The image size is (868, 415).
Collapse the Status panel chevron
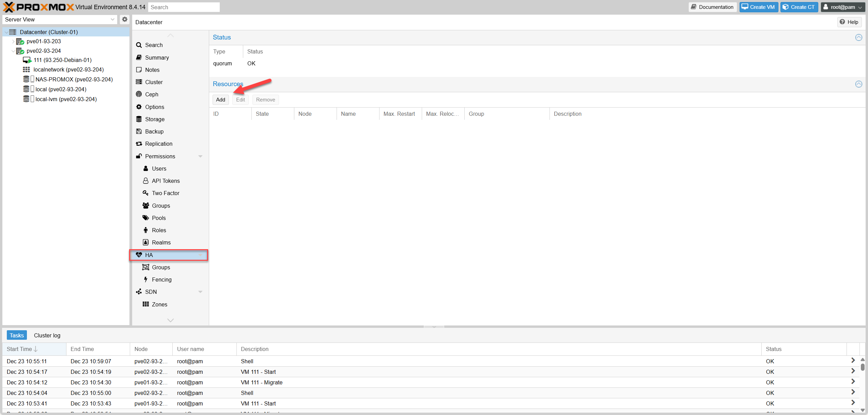coord(858,37)
